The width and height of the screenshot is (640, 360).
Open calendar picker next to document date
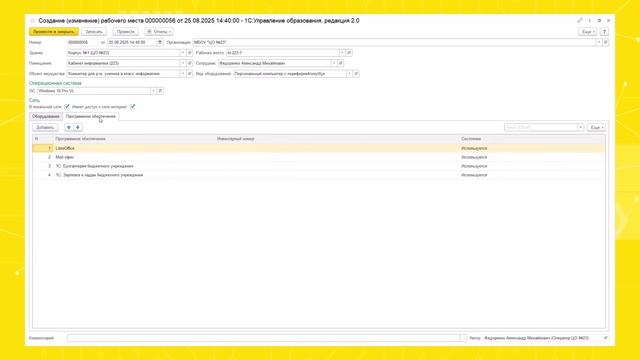click(160, 42)
